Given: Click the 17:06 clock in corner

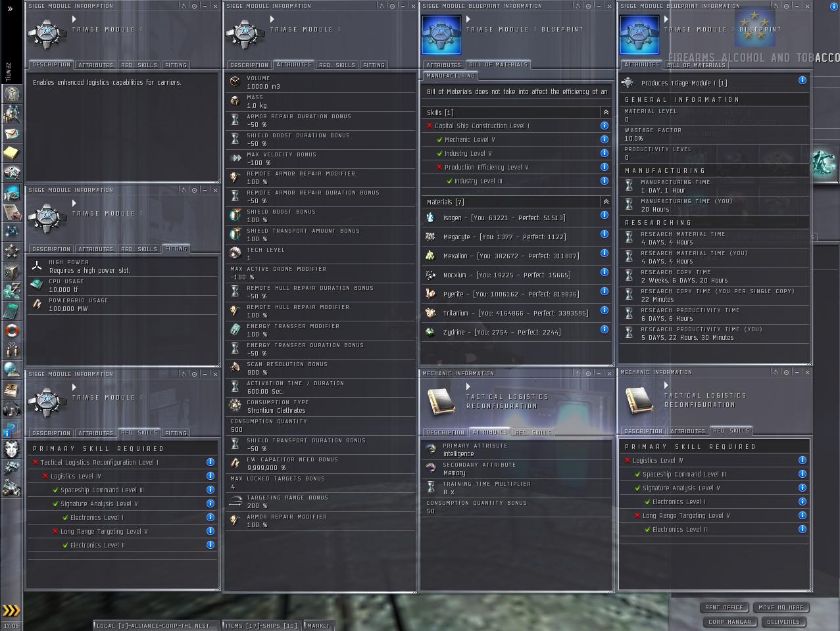Looking at the screenshot, I should [11, 626].
